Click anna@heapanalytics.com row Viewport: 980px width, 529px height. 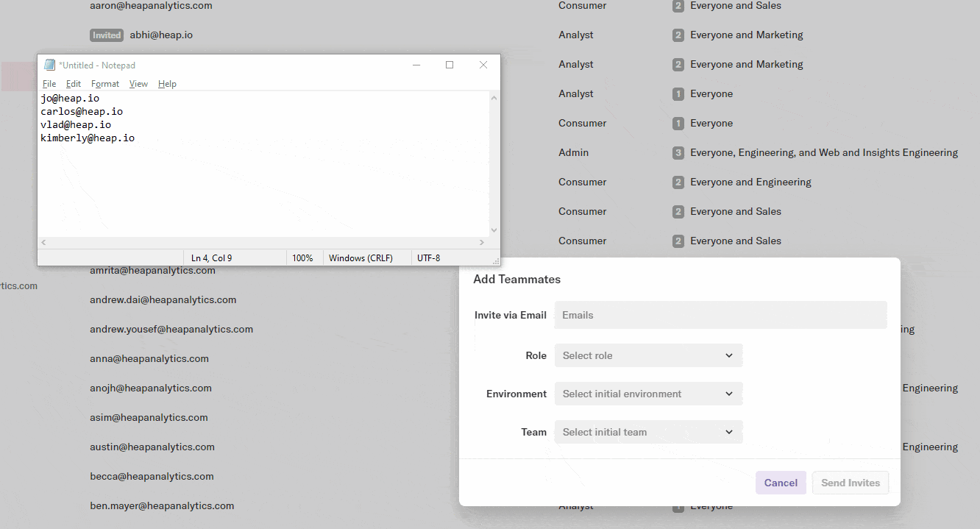(x=149, y=358)
